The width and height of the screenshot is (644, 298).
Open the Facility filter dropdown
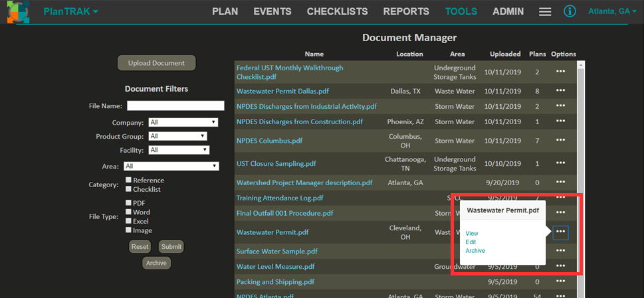coord(179,150)
